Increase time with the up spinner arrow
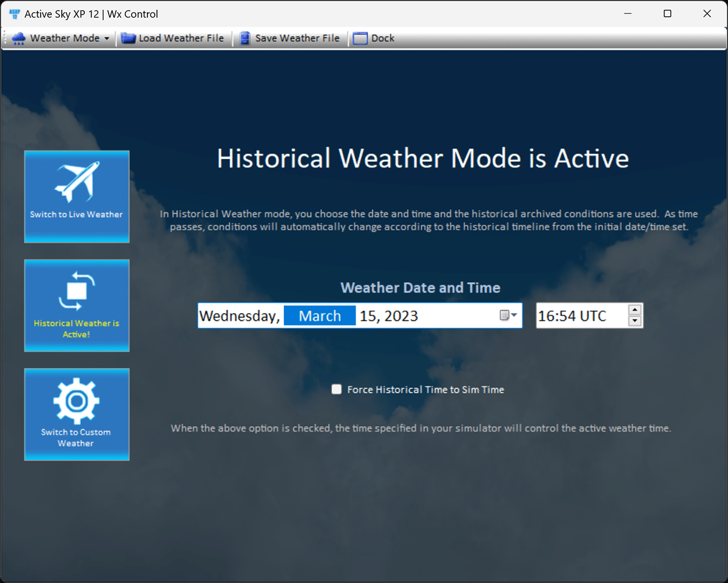Viewport: 728px width, 583px height. click(635, 309)
